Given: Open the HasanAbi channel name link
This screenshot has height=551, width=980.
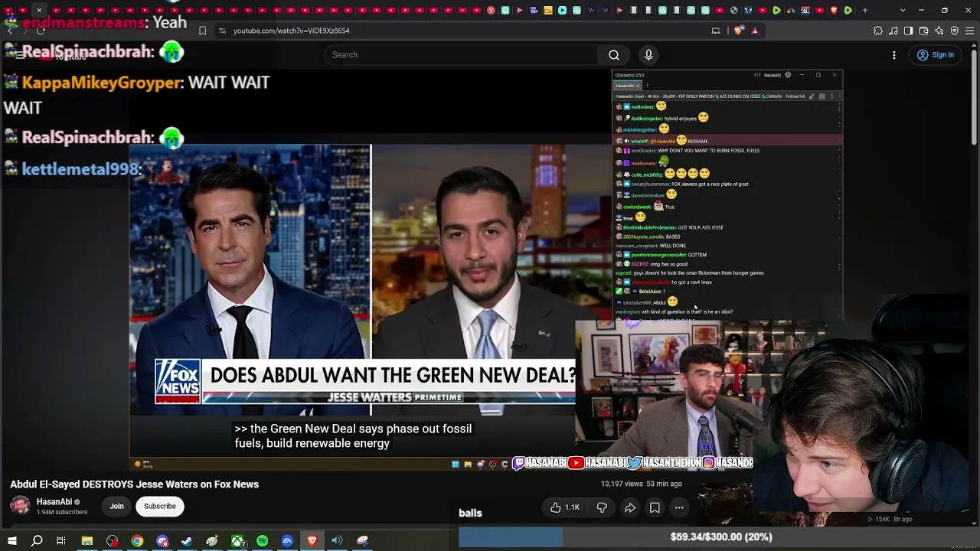Looking at the screenshot, I should point(54,502).
